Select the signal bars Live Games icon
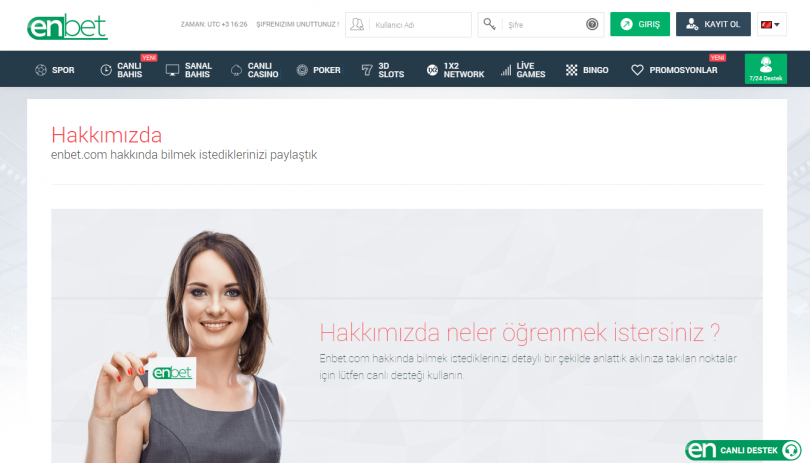 coord(506,70)
